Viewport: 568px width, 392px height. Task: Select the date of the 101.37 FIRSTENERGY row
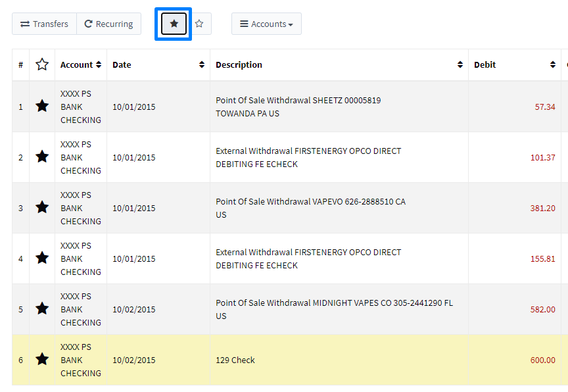134,158
